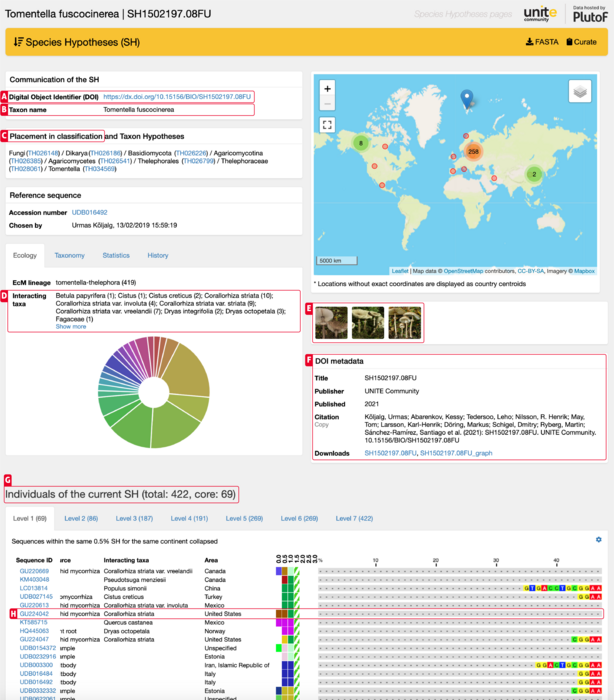Screen dimensions: 614x700
Task: Select the History tab
Action: pyautogui.click(x=158, y=255)
